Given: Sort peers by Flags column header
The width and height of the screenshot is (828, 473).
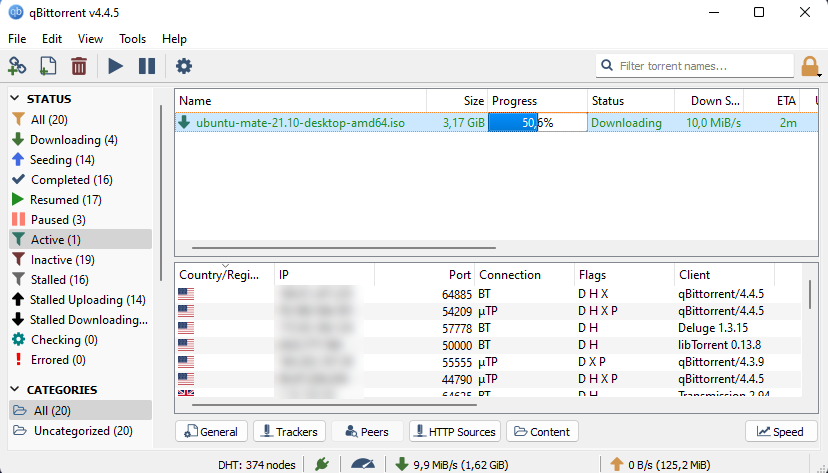Looking at the screenshot, I should tap(624, 275).
